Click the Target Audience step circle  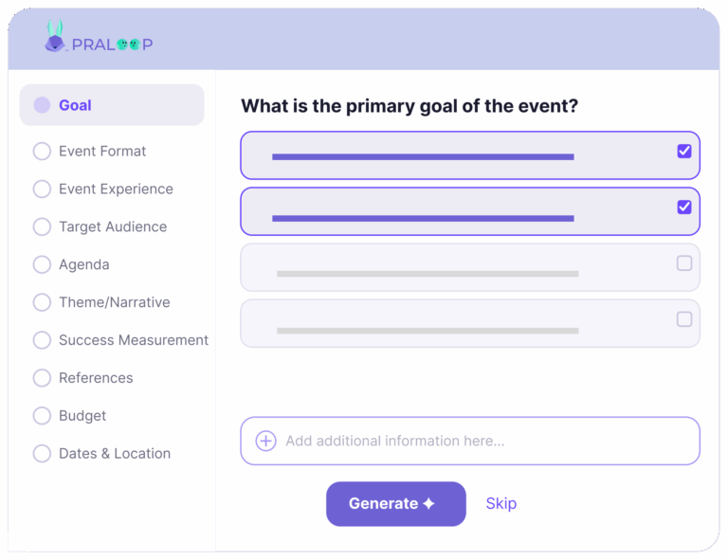click(42, 227)
